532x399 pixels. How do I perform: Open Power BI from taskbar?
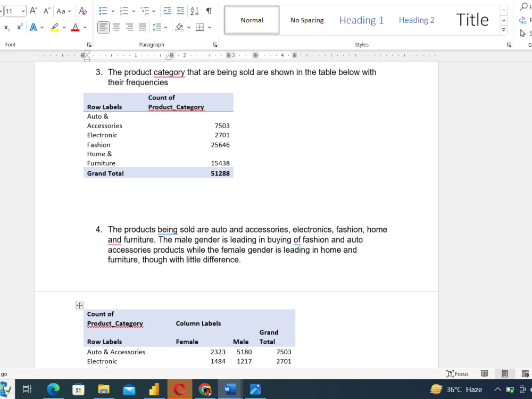pos(154,389)
